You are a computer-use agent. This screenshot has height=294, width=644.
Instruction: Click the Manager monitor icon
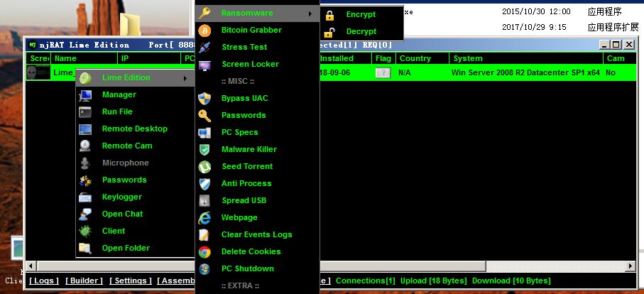pyautogui.click(x=85, y=95)
